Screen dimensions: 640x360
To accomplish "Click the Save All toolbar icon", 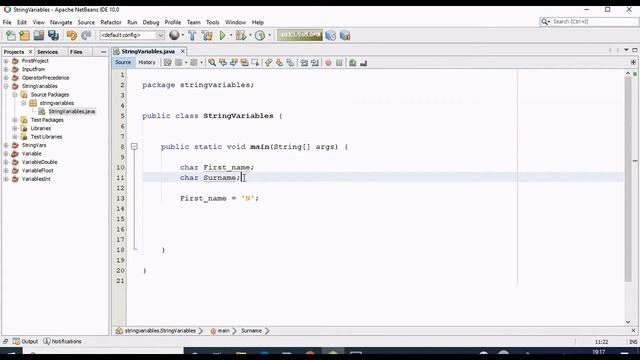I will pos(53,36).
